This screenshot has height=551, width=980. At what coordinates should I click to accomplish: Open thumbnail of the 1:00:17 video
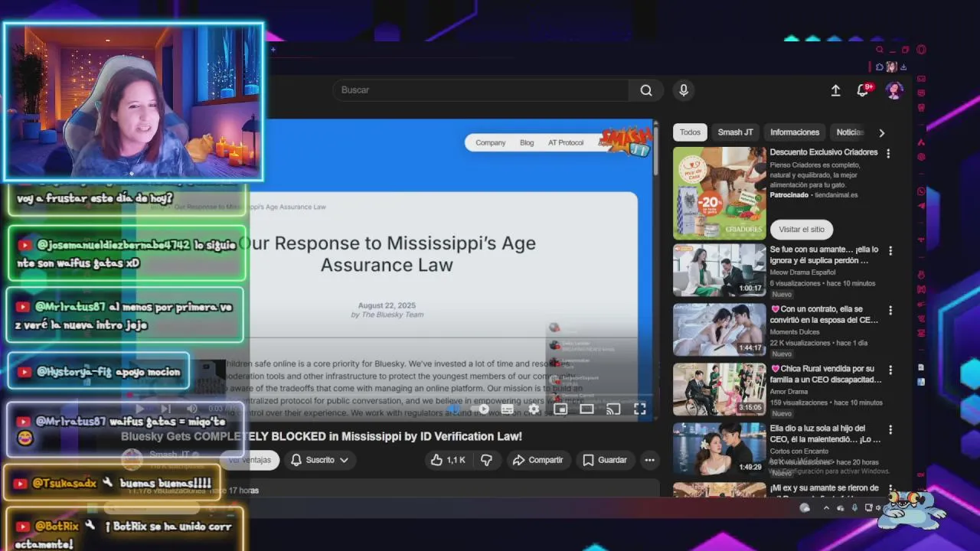pyautogui.click(x=719, y=270)
